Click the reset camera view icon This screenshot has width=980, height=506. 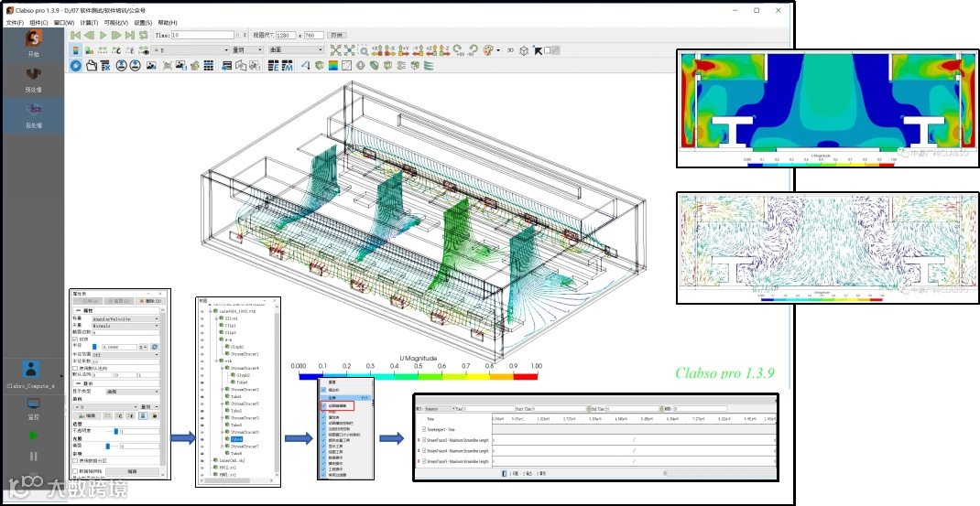[335, 50]
